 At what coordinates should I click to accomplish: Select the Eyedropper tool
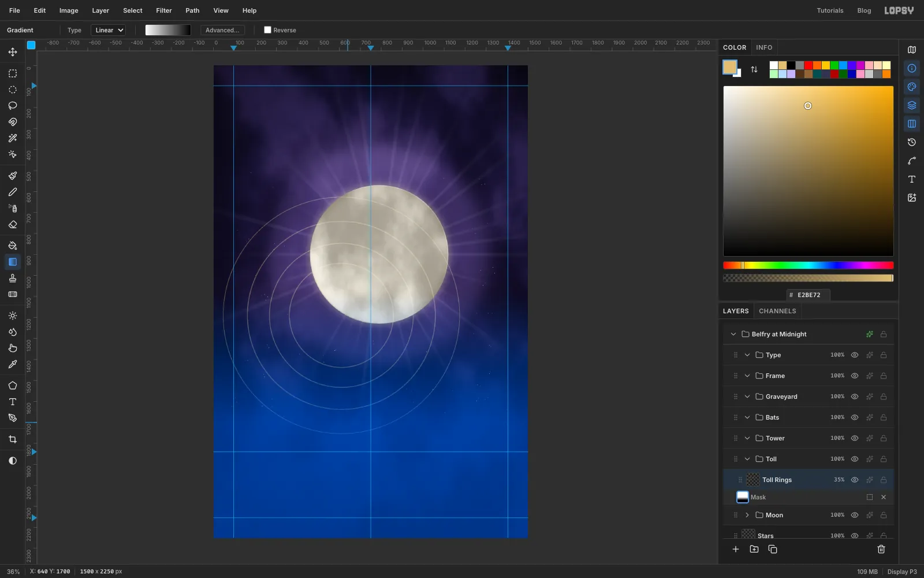13,364
